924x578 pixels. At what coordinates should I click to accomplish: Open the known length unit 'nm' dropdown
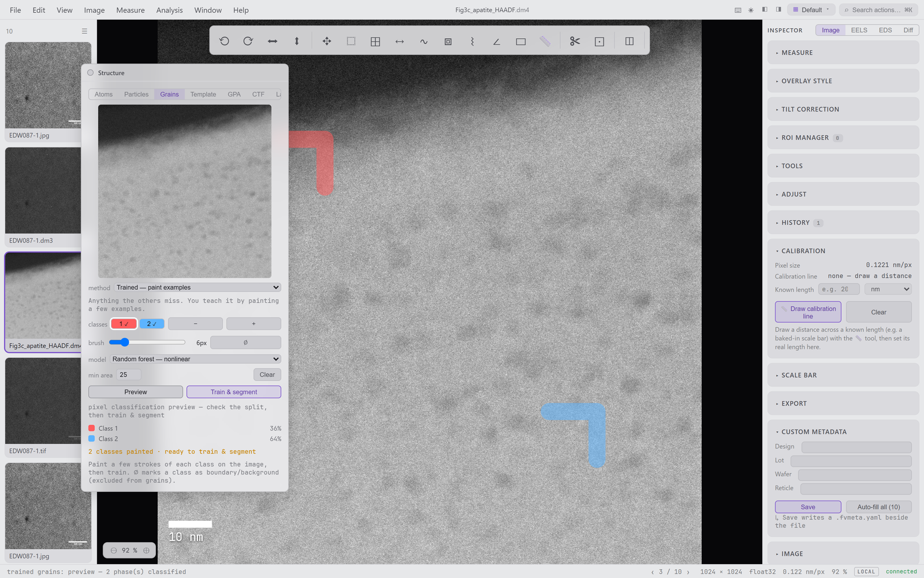click(x=888, y=289)
